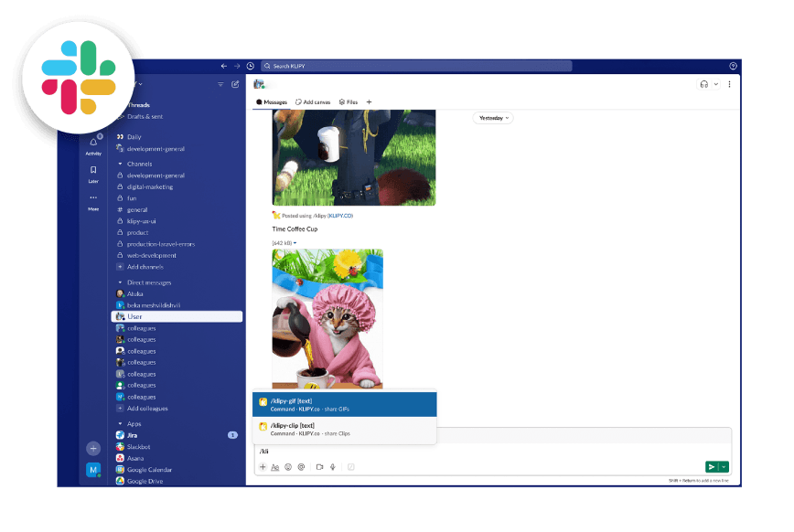Select the Later icon in the left rail

92,170
